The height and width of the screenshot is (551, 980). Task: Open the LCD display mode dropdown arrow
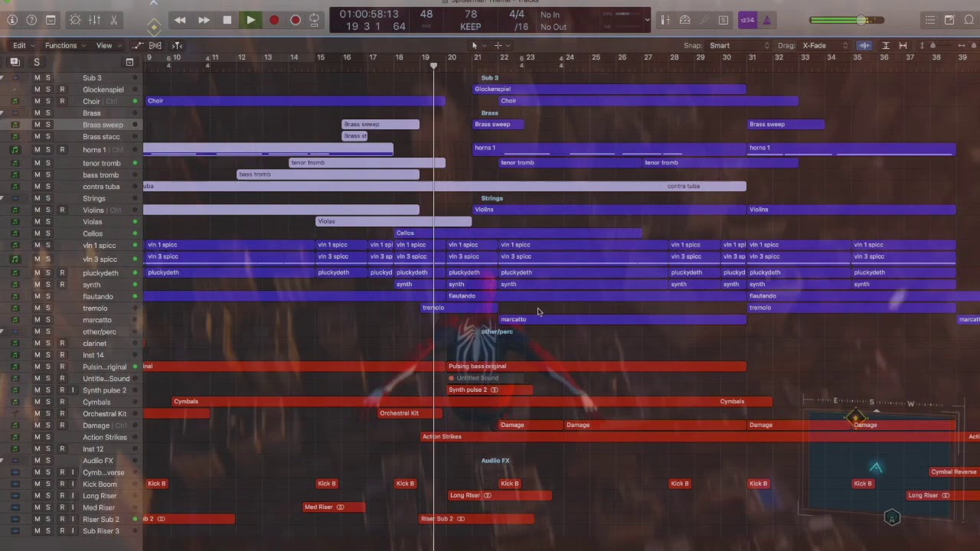pyautogui.click(x=647, y=21)
